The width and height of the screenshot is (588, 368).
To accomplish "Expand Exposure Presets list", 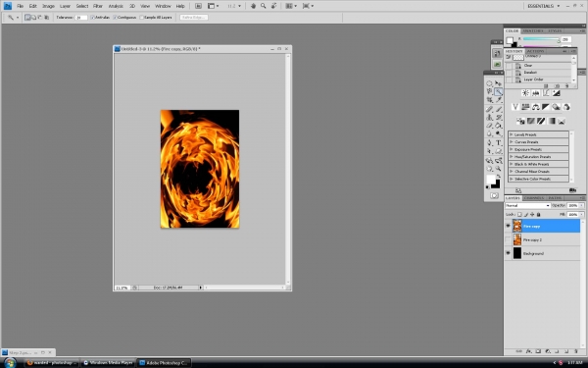I will [x=511, y=149].
